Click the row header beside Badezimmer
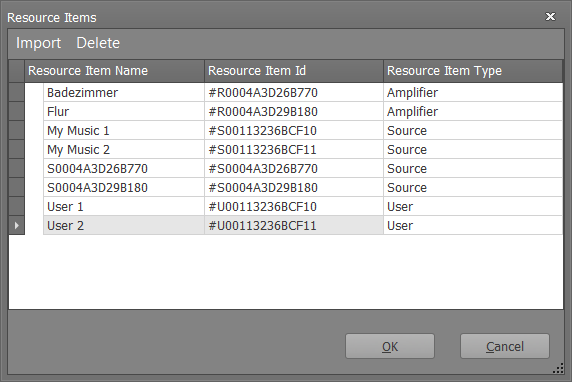Screen dimensions: 572x382 tap(16, 93)
